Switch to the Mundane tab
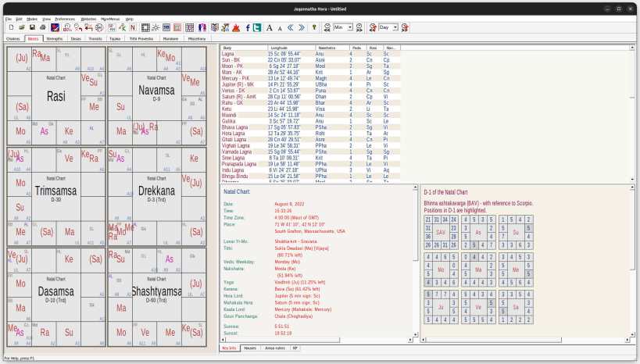640x364 pixels. pyautogui.click(x=170, y=39)
